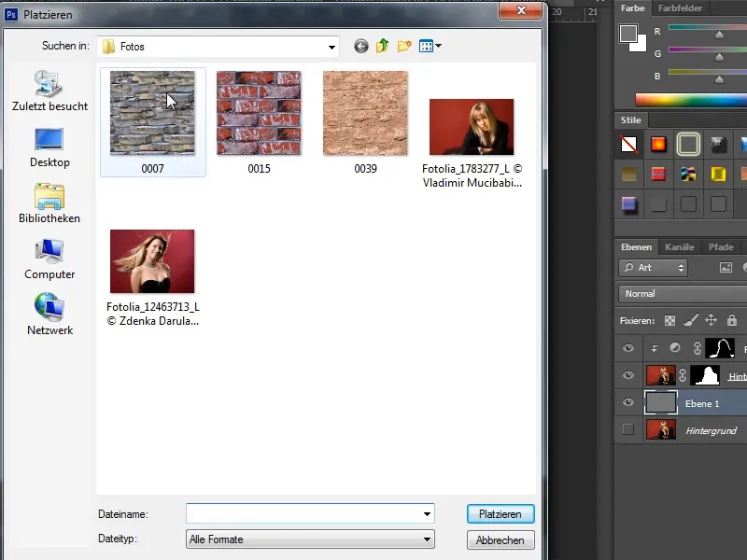
Task: Apply the olive brown style swatch
Action: point(628,174)
